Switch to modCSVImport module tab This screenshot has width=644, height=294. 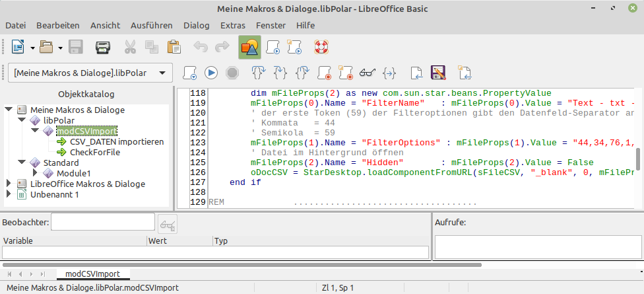pyautogui.click(x=93, y=274)
